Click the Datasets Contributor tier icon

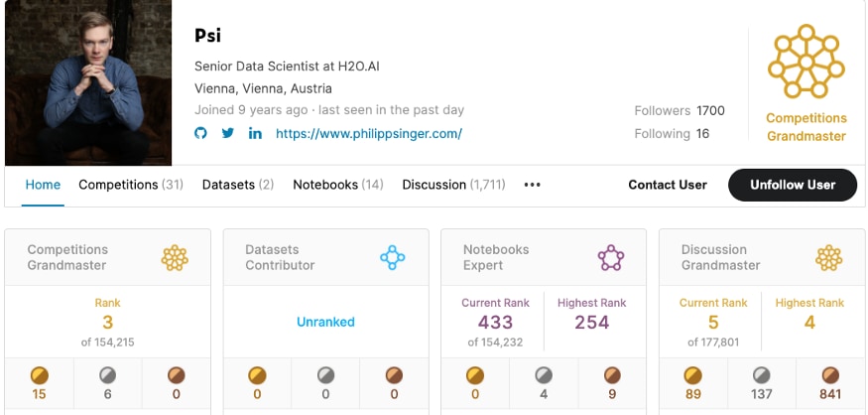click(x=393, y=258)
